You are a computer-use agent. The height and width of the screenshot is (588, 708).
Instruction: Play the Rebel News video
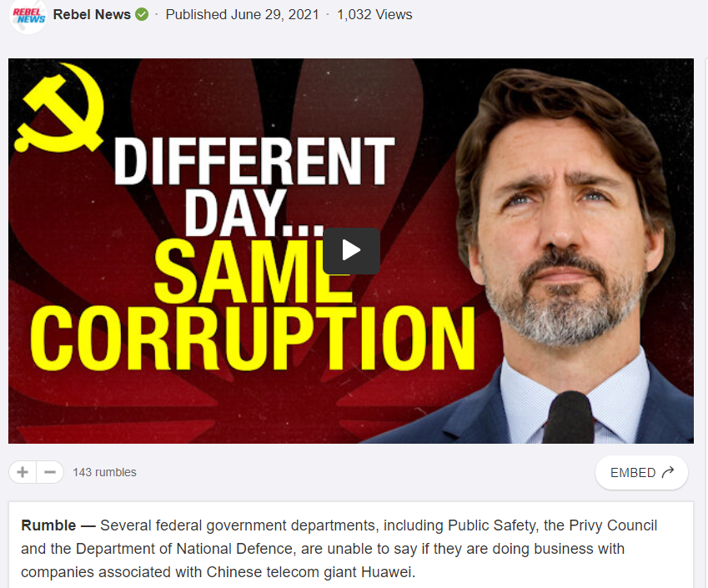[351, 251]
